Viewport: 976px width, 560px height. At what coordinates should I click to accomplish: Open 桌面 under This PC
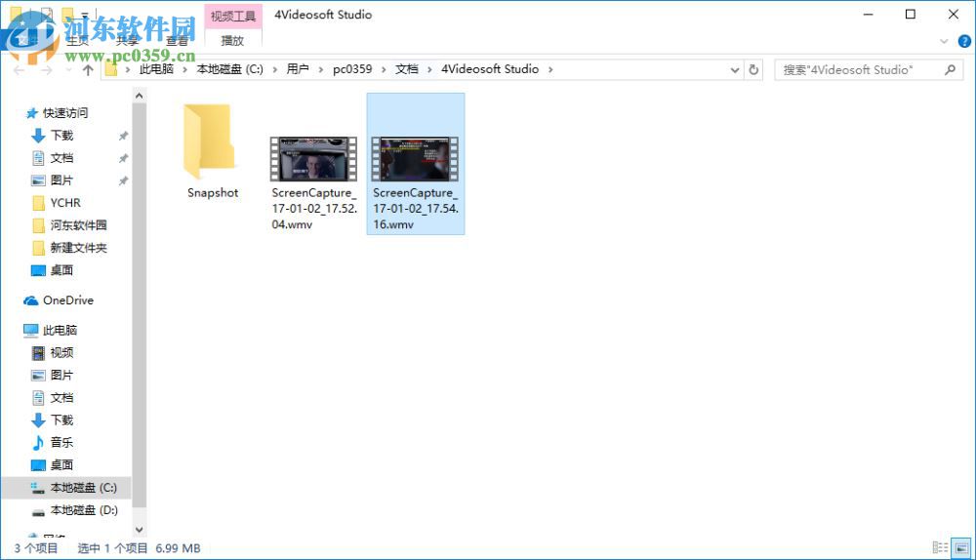(62, 464)
